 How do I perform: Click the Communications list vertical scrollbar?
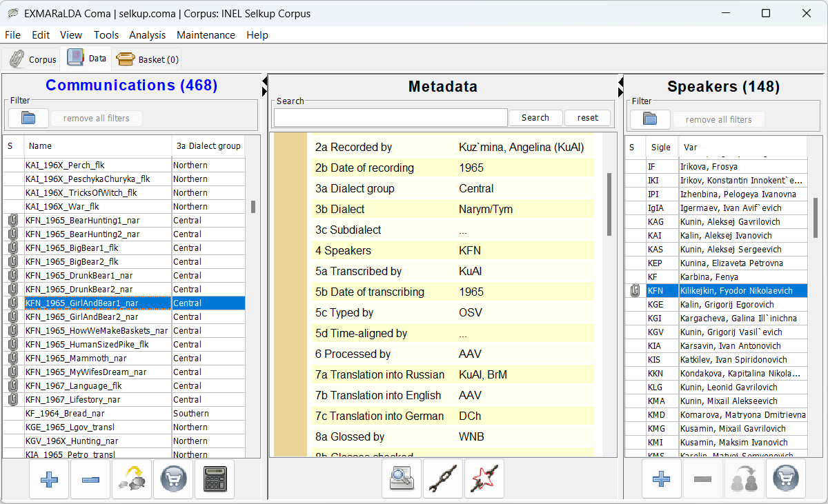pyautogui.click(x=253, y=208)
